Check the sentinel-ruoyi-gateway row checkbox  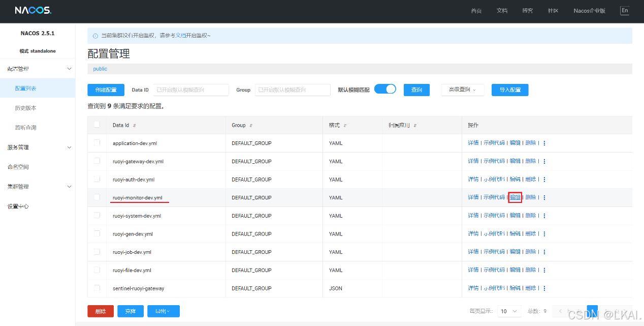point(97,288)
